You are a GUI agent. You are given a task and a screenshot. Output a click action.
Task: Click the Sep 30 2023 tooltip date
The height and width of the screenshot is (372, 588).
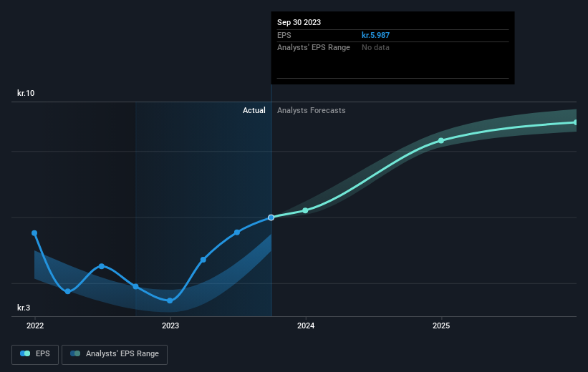(299, 22)
